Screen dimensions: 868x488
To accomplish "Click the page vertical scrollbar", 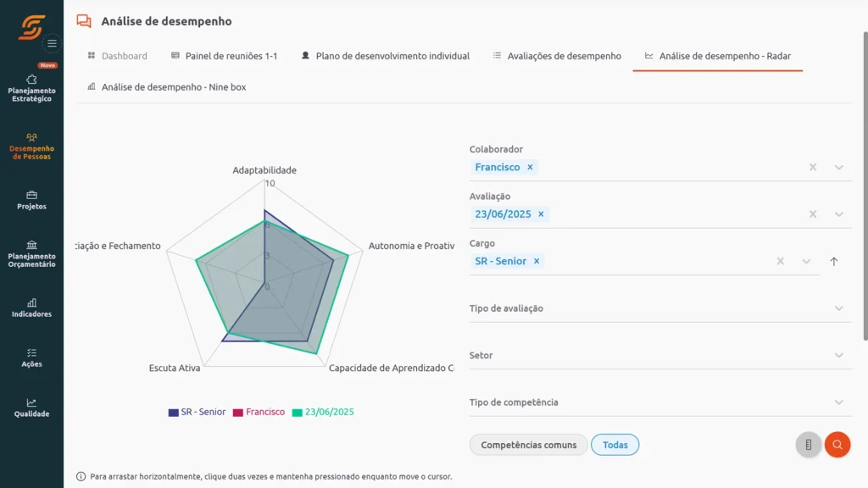I will click(865, 186).
